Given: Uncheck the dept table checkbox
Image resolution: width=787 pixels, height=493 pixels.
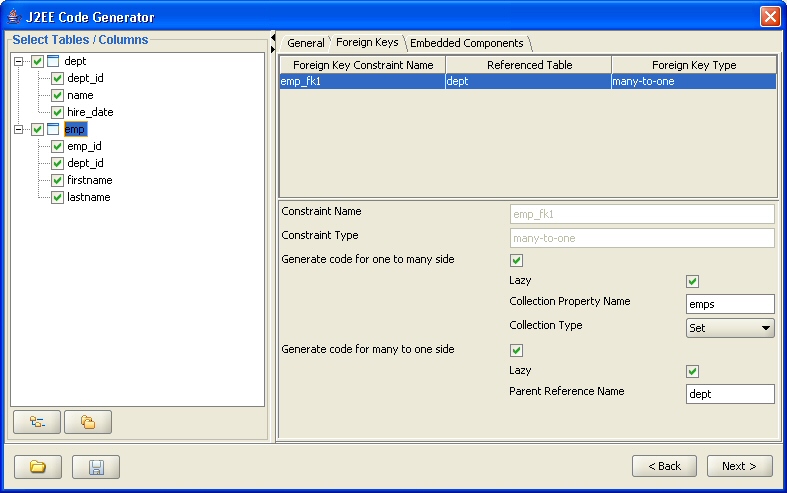Looking at the screenshot, I should [38, 61].
